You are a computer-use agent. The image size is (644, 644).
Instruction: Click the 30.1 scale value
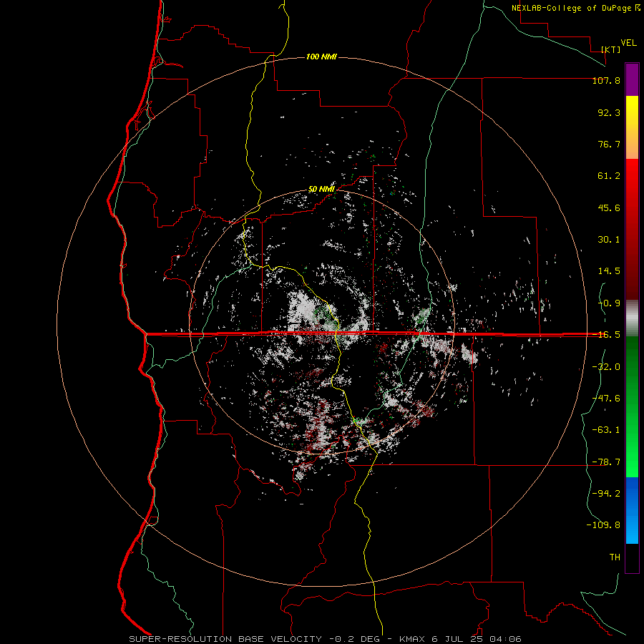pos(609,240)
